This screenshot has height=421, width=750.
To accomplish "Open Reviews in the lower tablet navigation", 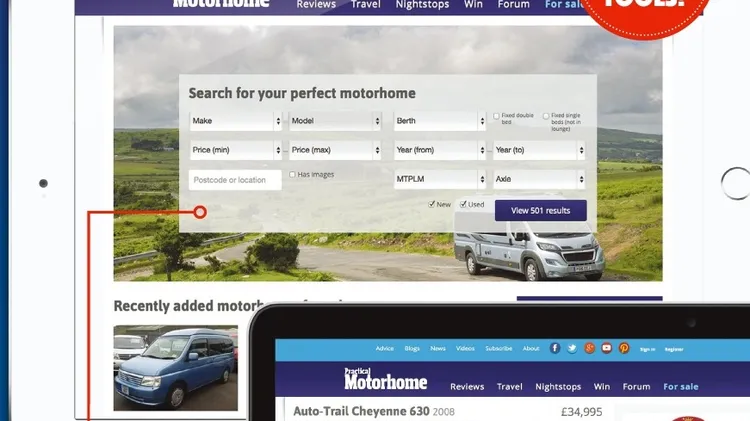I will pyautogui.click(x=467, y=387).
